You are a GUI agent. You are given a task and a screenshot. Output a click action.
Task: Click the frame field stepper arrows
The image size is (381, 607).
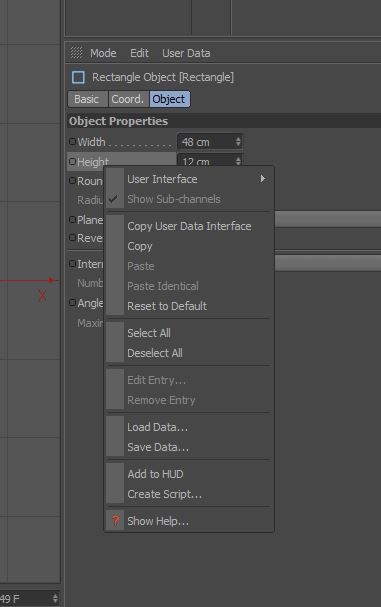coord(55,598)
